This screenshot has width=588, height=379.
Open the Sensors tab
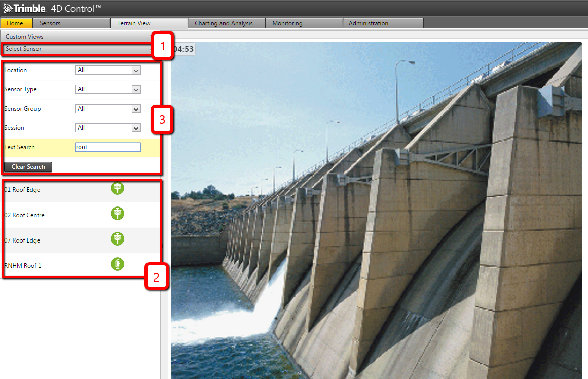pos(71,23)
